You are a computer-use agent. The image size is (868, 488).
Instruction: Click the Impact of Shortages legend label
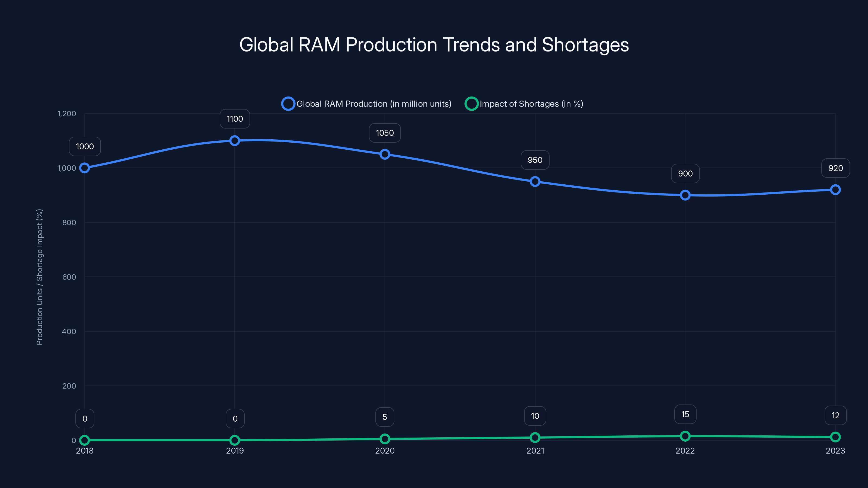pos(531,104)
